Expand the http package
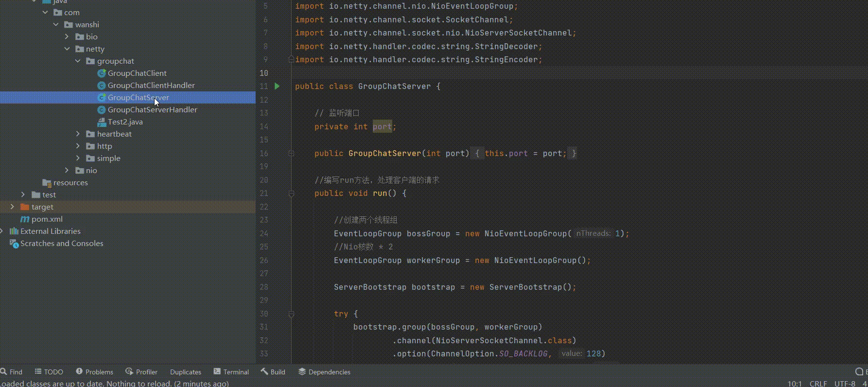Image resolution: width=868 pixels, height=387 pixels. [x=78, y=146]
